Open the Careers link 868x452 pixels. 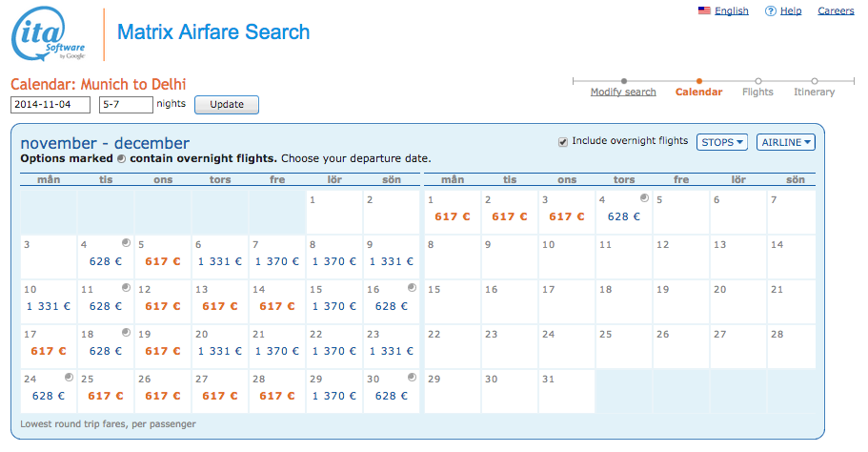click(x=836, y=11)
